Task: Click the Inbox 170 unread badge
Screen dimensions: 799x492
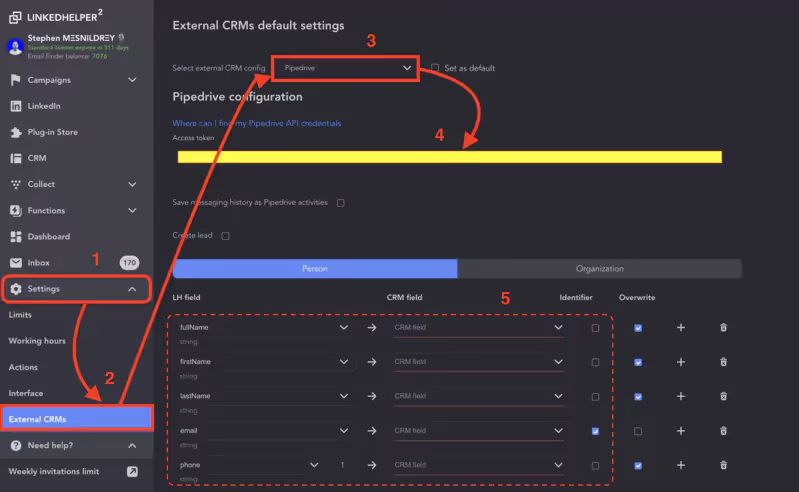Action: click(129, 263)
